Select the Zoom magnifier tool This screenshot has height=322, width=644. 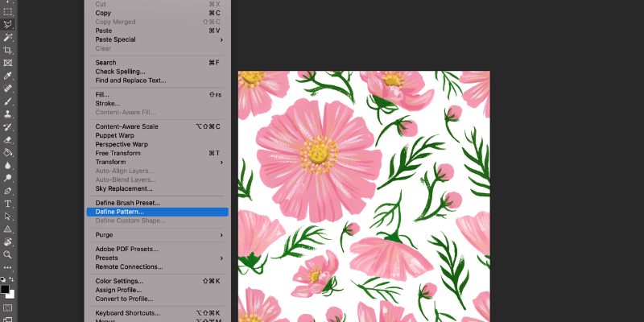(7, 254)
